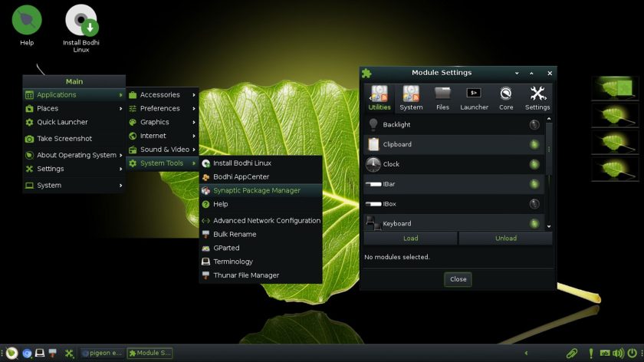Launch Bulk Rename tool

(261, 234)
